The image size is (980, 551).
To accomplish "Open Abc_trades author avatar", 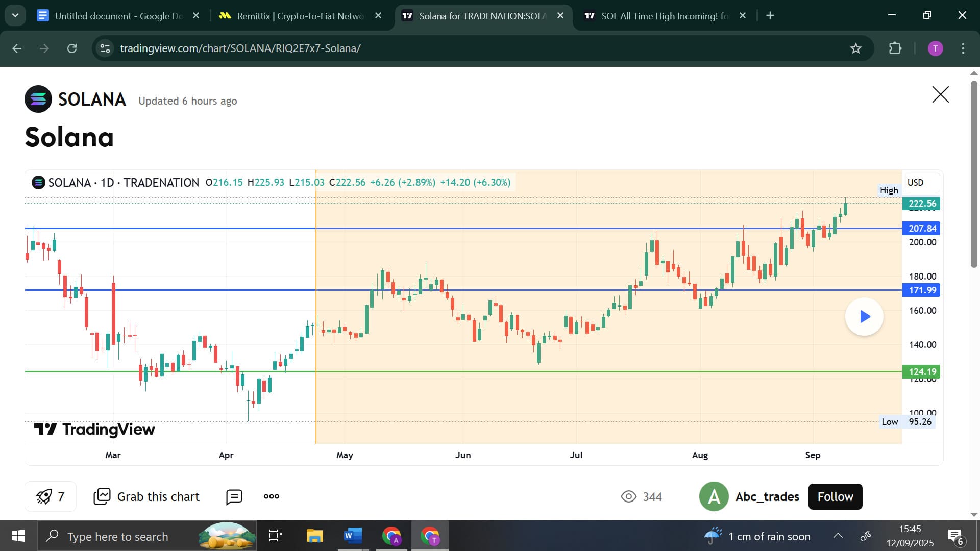I will 714,496.
